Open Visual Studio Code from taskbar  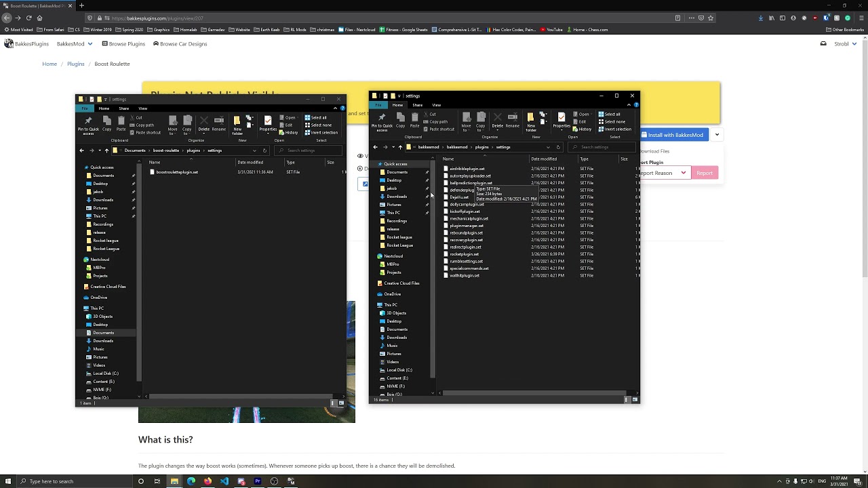coord(224,481)
